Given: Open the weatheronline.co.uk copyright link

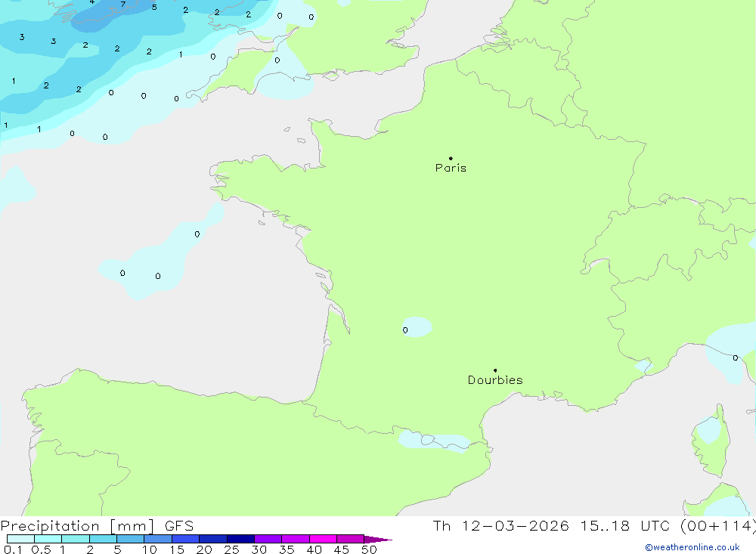Looking at the screenshot, I should pos(692,547).
